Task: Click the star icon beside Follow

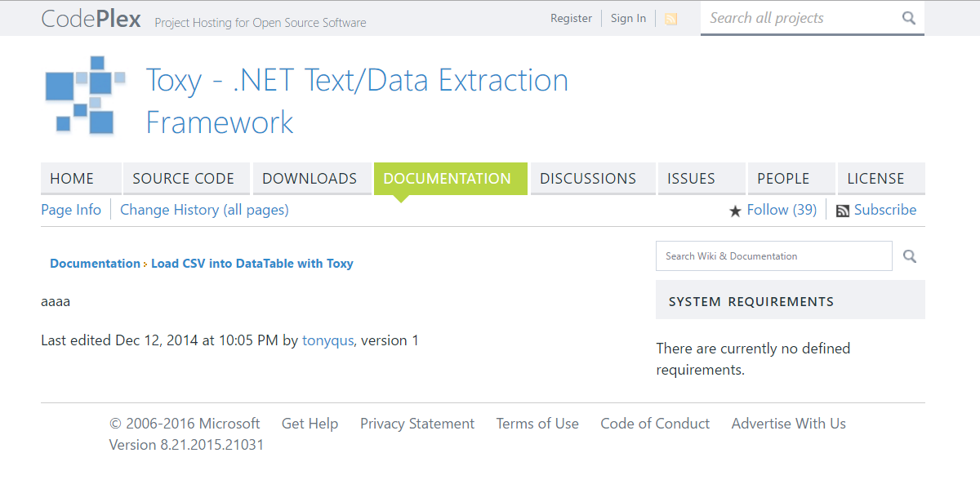Action: coord(735,211)
